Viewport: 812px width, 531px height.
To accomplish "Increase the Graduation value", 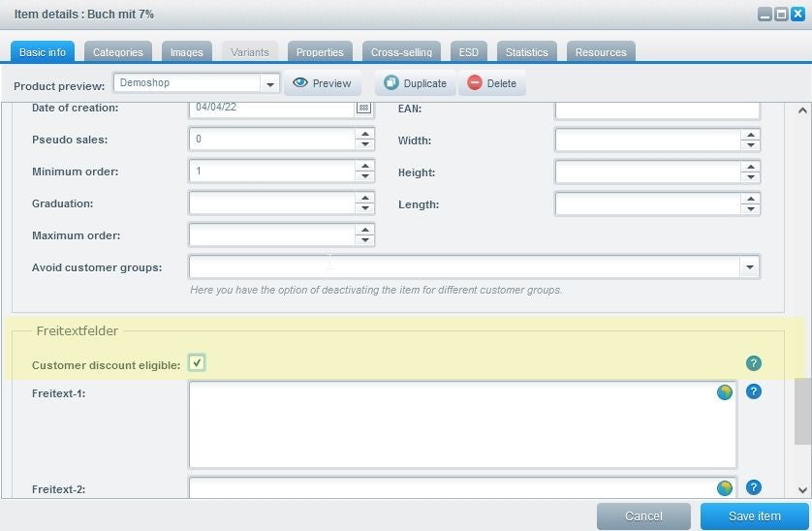I will pyautogui.click(x=365, y=198).
